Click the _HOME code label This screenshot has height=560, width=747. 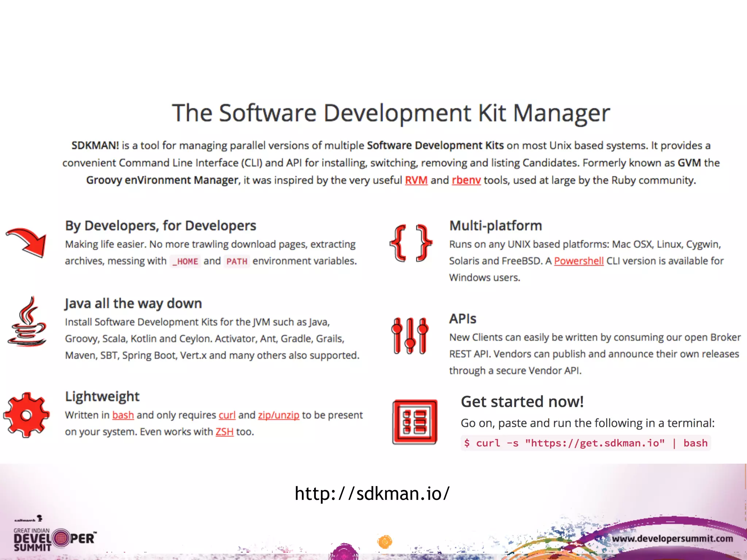coord(186,261)
